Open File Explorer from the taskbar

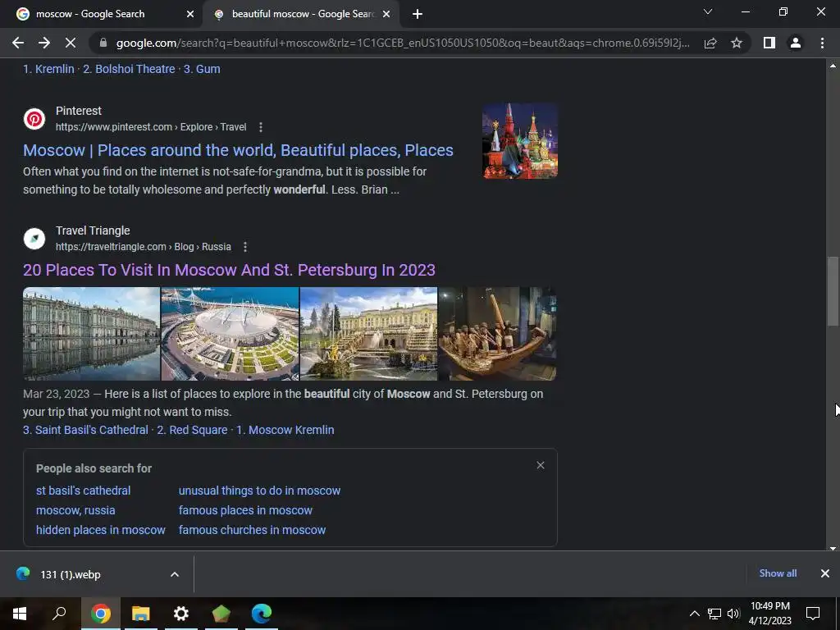coord(141,614)
